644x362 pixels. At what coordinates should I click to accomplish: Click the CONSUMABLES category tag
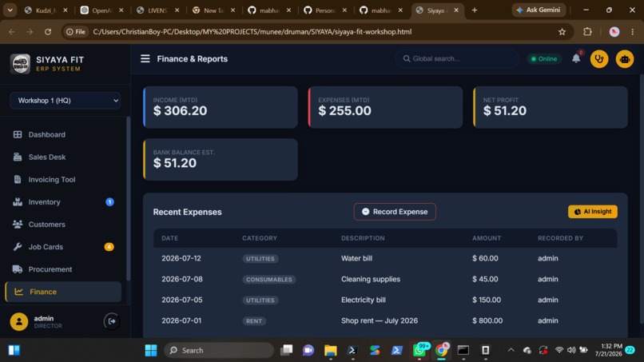tap(269, 280)
